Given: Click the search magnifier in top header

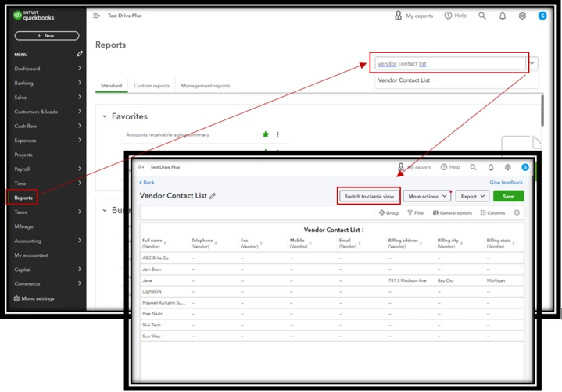Looking at the screenshot, I should coord(482,16).
